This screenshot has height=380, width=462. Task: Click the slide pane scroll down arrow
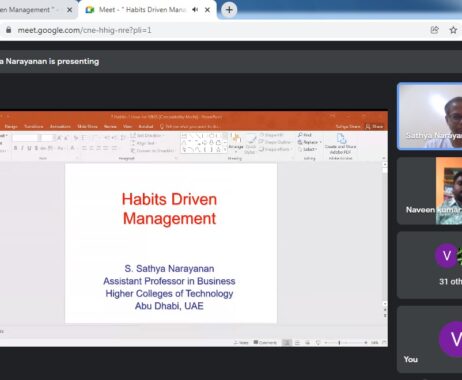(x=385, y=304)
